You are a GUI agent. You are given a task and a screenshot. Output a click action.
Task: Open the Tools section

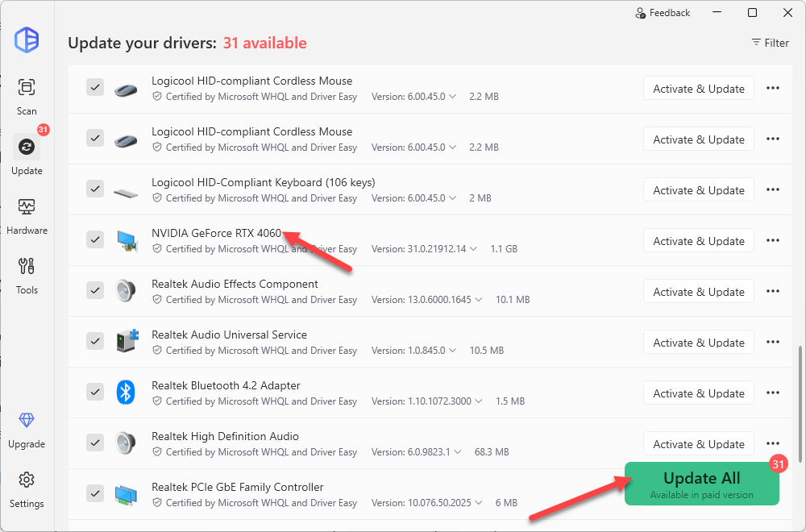27,275
